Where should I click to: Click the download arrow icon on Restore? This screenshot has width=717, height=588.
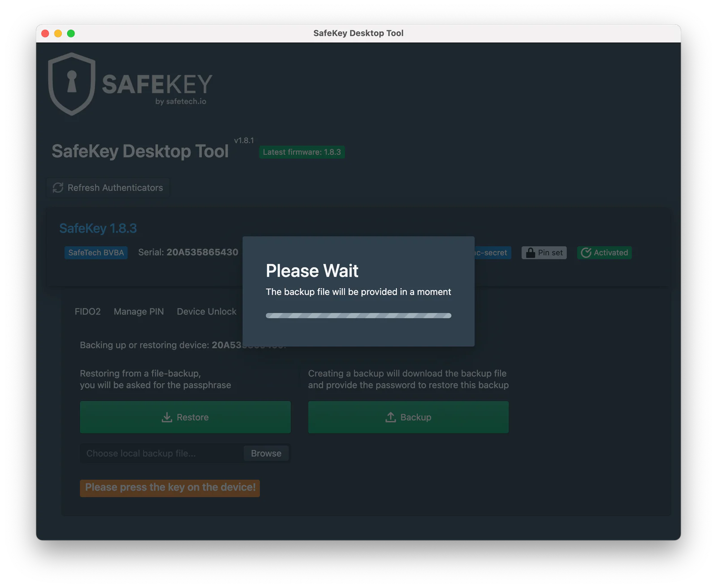point(167,417)
